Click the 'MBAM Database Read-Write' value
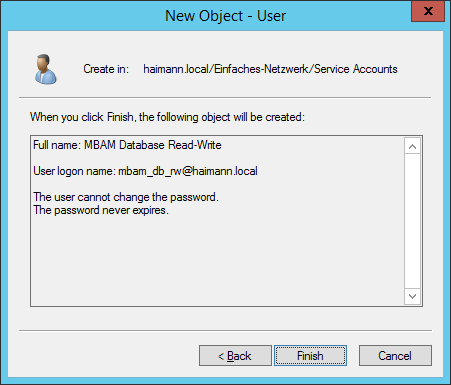 153,145
